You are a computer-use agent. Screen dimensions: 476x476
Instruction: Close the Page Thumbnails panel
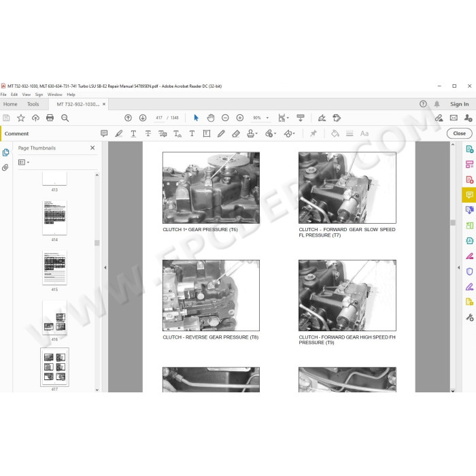tap(92, 148)
